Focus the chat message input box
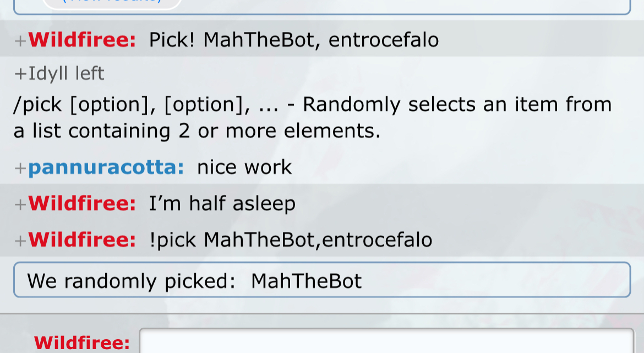 385,341
